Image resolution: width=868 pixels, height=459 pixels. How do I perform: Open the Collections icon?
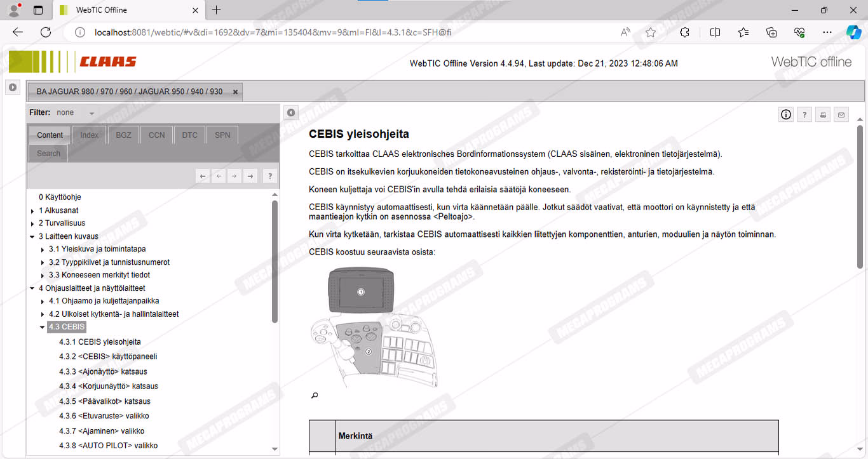(x=771, y=32)
